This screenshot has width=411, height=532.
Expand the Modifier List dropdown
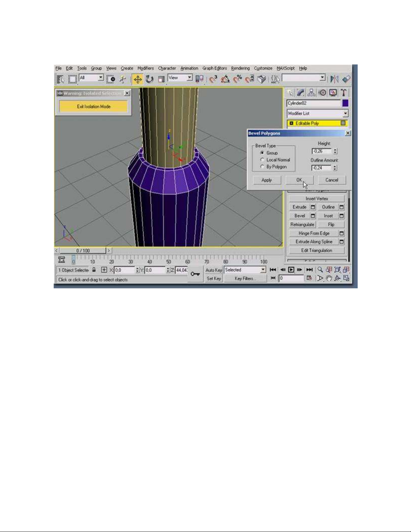pos(346,113)
